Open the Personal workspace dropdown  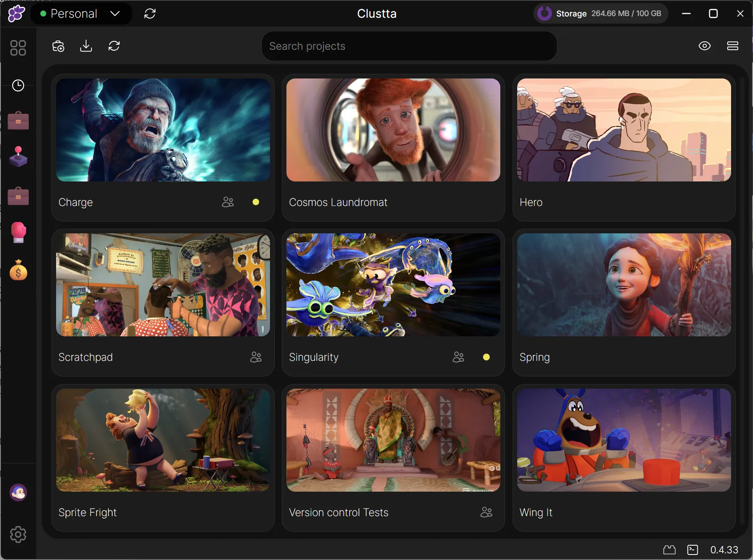pos(81,14)
